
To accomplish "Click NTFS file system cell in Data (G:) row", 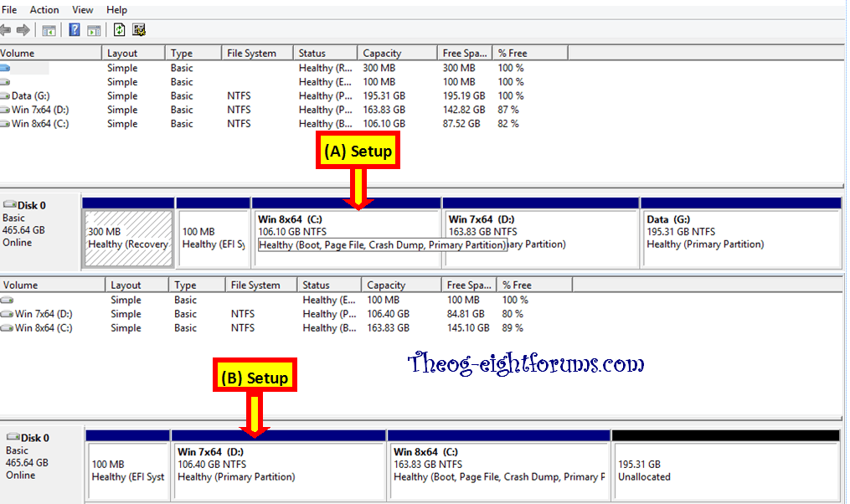I will (239, 96).
